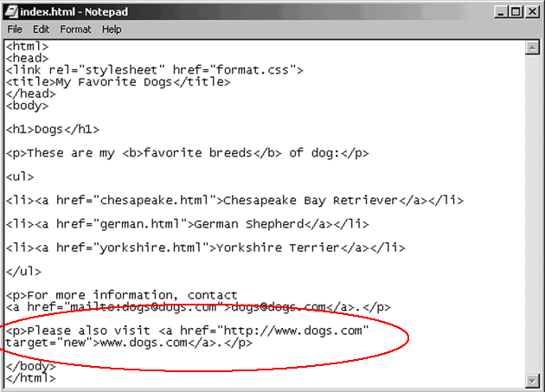Click the <ul> opening tag line

point(20,177)
